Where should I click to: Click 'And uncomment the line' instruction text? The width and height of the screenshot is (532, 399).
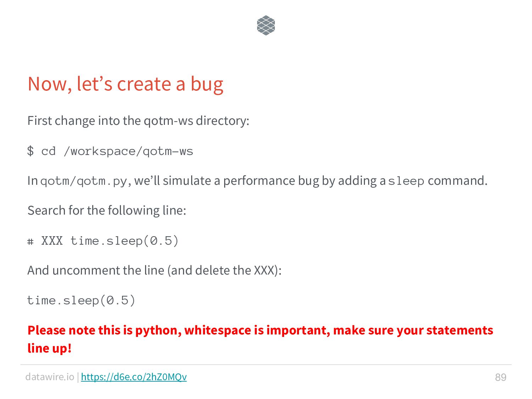point(154,271)
